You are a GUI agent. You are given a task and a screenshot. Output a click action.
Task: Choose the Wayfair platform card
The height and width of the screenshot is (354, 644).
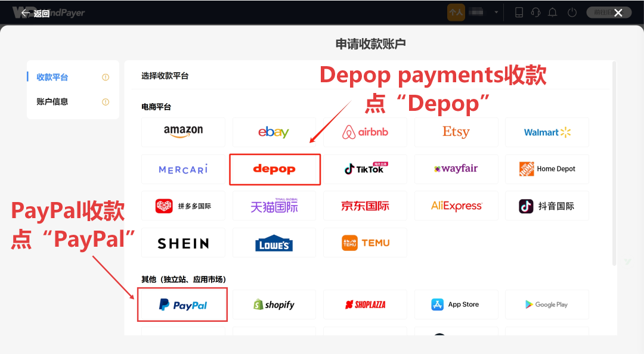[456, 169]
